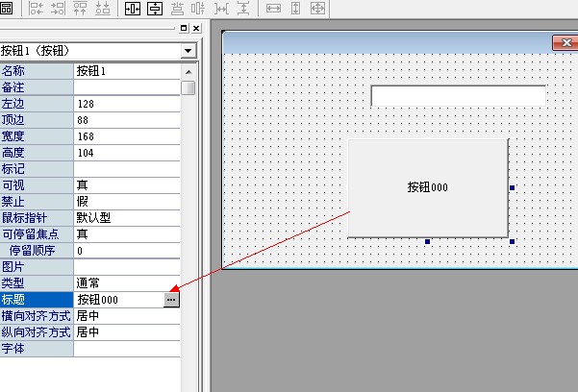Center component vertically in window

pos(155,8)
